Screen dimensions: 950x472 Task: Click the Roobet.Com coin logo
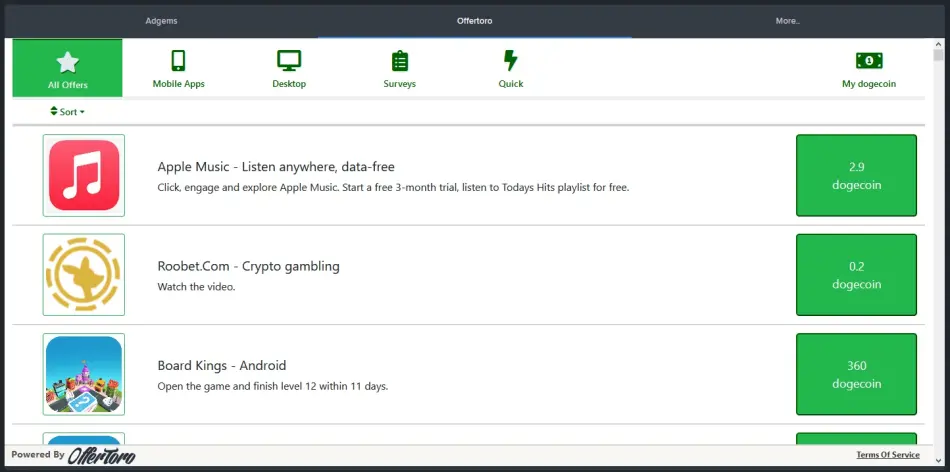[x=84, y=274]
